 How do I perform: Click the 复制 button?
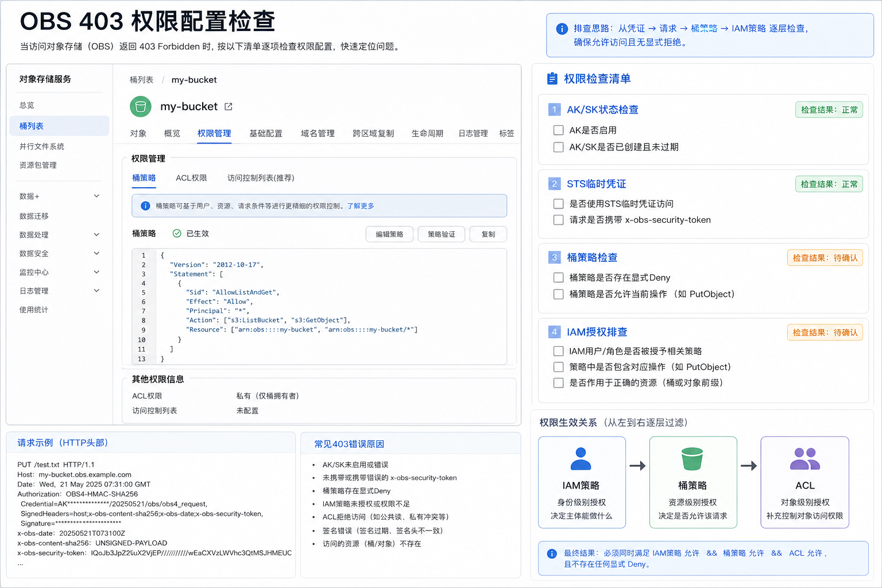[x=488, y=234]
